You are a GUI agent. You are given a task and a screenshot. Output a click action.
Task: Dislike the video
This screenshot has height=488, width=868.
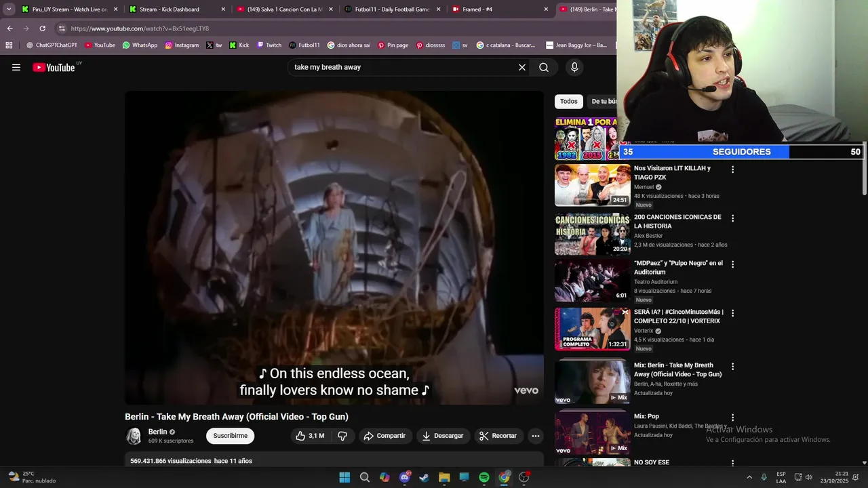pos(342,436)
